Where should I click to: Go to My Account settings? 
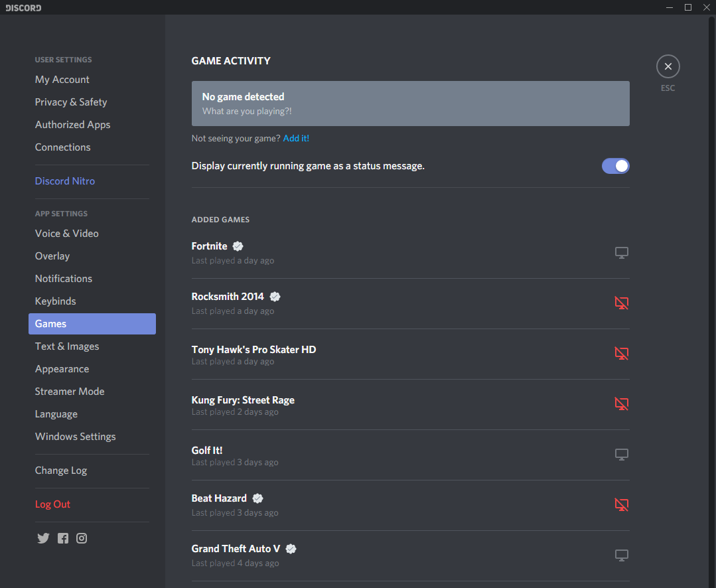[62, 80]
